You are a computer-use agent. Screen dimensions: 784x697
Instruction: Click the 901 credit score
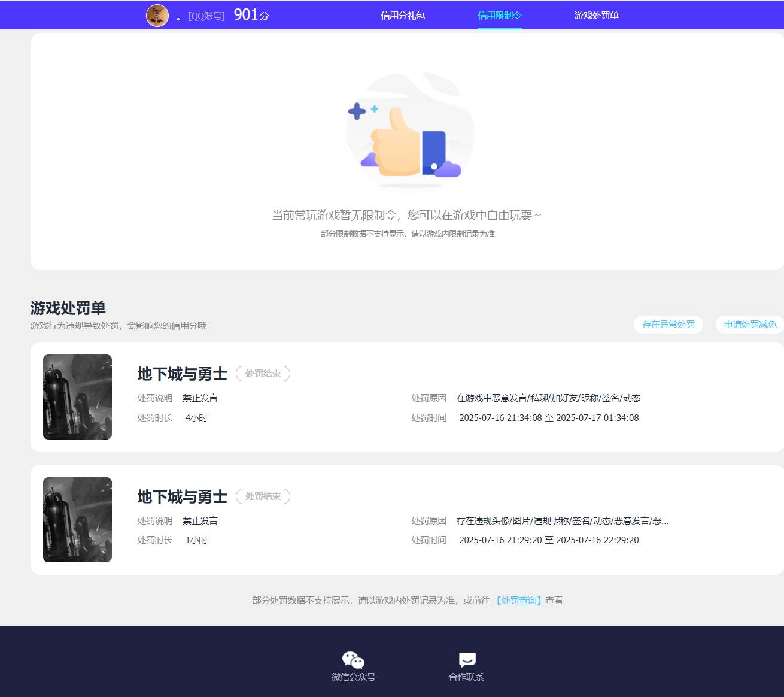[246, 15]
